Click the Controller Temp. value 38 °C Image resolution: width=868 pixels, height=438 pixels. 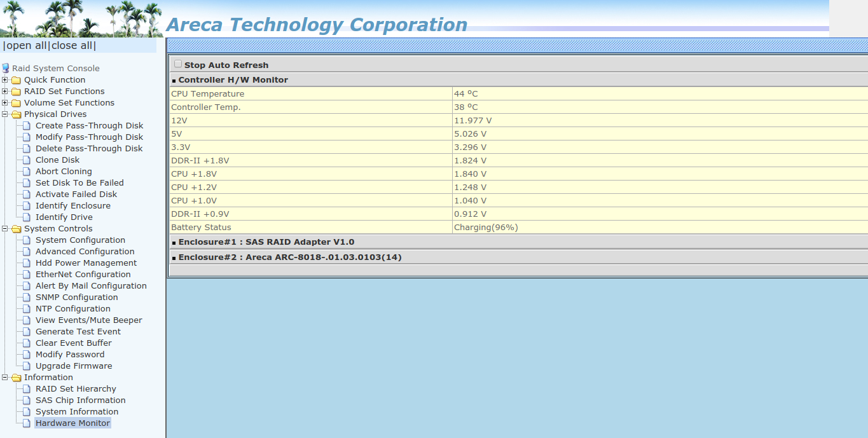[466, 107]
